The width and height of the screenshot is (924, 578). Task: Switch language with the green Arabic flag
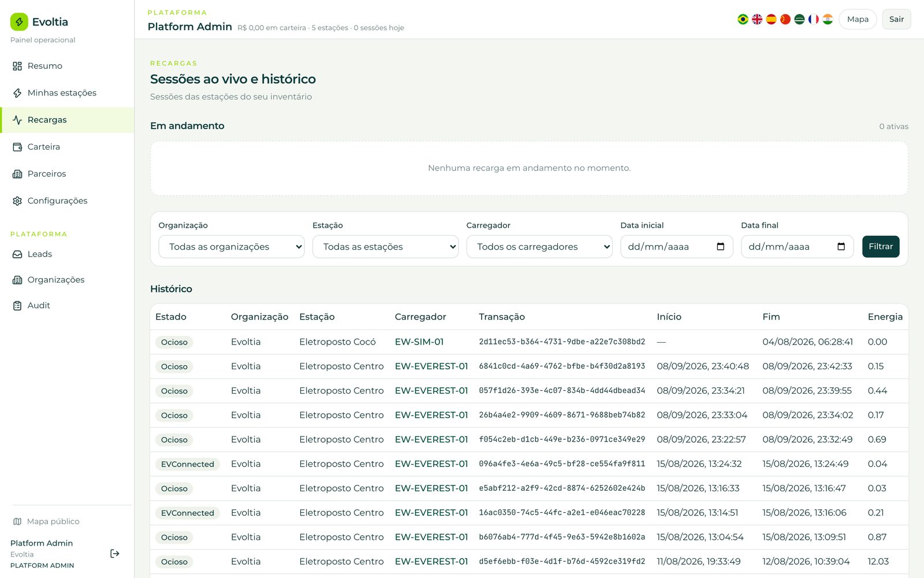coord(799,19)
